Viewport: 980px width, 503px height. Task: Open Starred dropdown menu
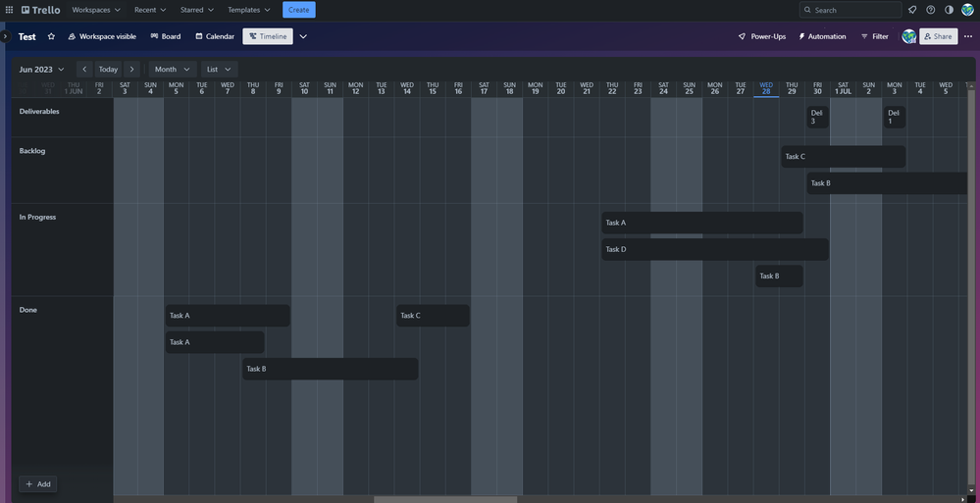pyautogui.click(x=197, y=10)
